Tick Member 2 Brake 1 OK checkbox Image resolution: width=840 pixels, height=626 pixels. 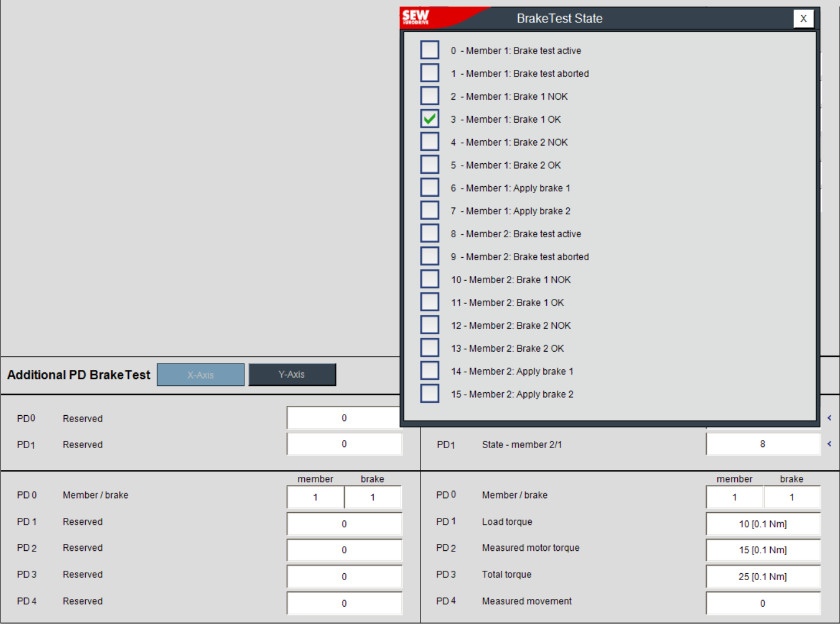(429, 302)
